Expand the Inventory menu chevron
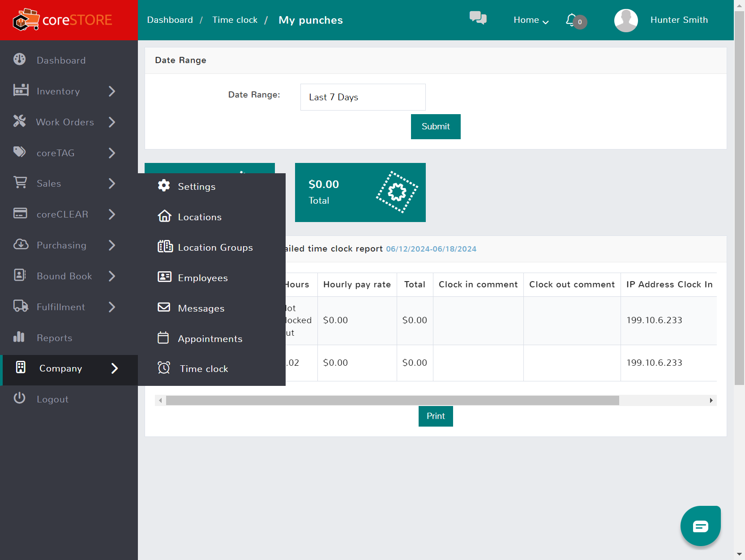The width and height of the screenshot is (745, 560). (112, 91)
